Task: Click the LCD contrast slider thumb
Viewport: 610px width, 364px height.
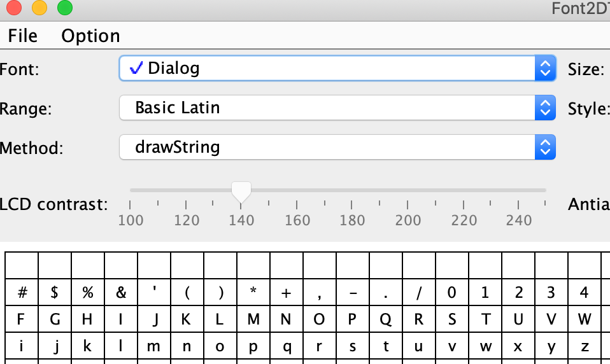Action: coord(241,191)
